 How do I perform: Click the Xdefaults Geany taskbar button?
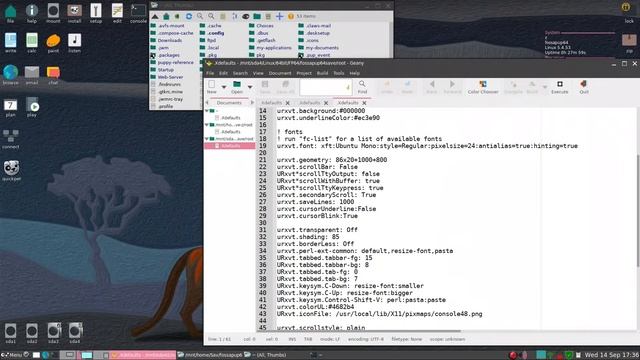(x=143, y=355)
